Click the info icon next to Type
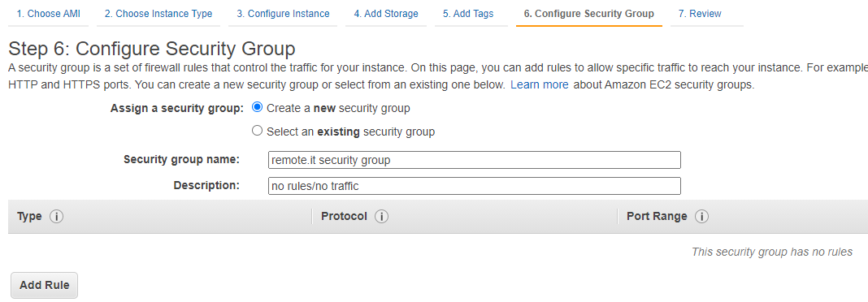This screenshot has height=302, width=868. point(56,216)
